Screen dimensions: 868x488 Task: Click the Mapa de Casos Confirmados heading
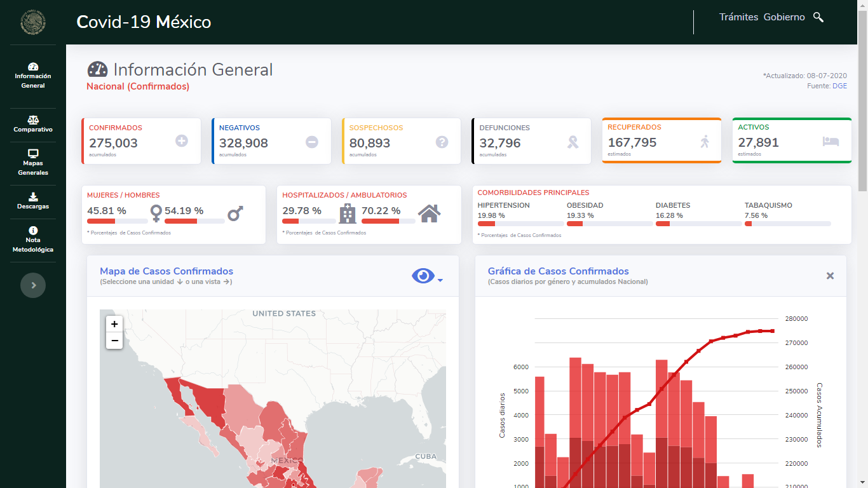(166, 271)
